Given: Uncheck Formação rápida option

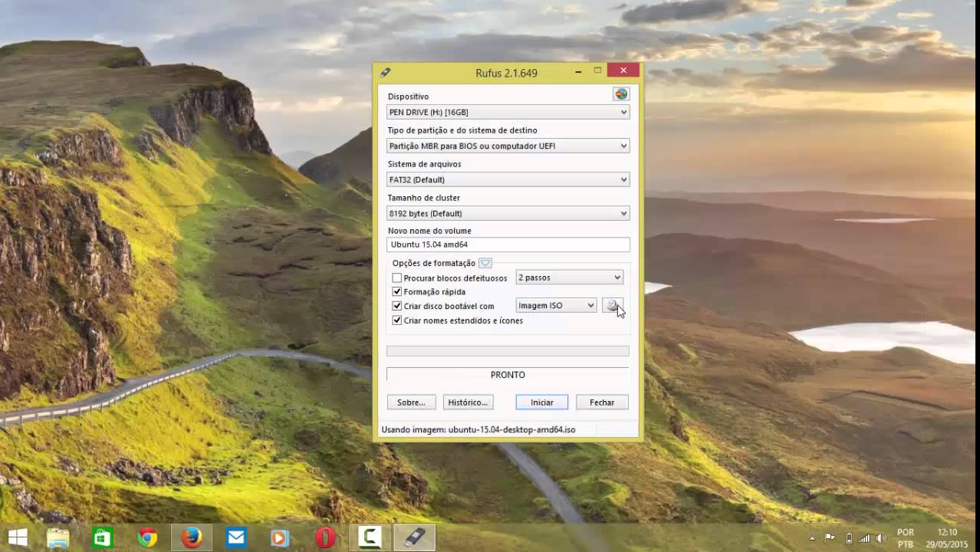Looking at the screenshot, I should click(x=396, y=292).
